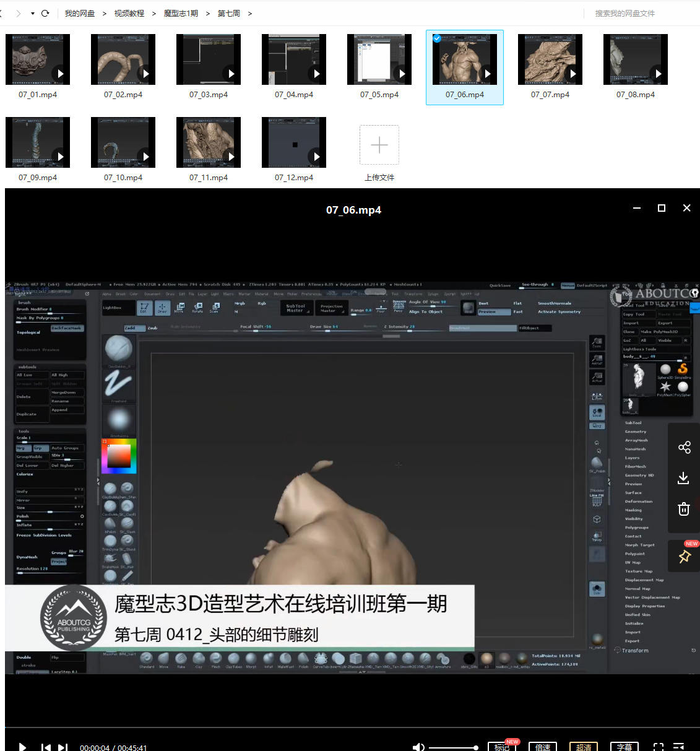Skip to the next video
Screen dimensions: 700x751
[63, 747]
